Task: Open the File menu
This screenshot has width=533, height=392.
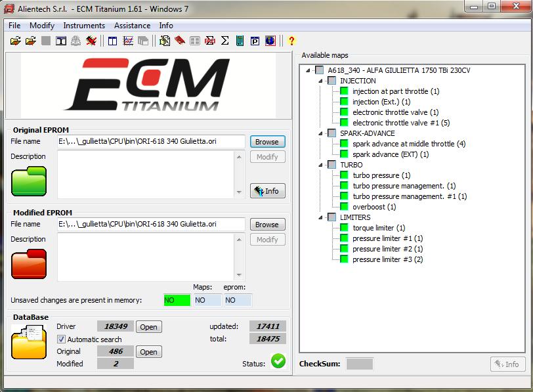Action: tap(14, 26)
